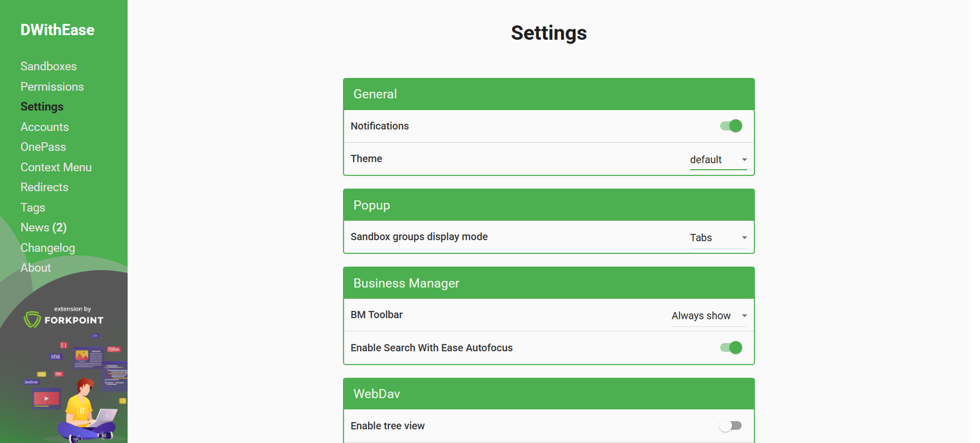Navigate to Accounts section
This screenshot has width=980, height=443.
point(44,127)
